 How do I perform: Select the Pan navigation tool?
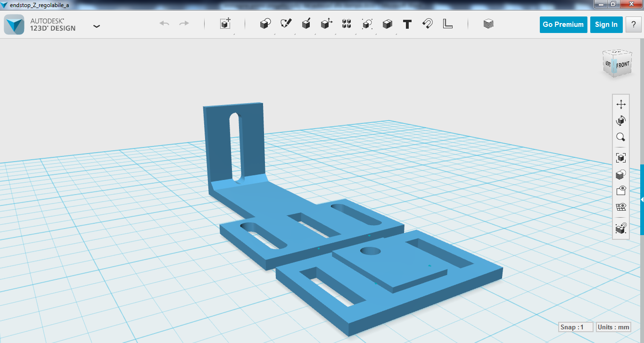tap(621, 105)
